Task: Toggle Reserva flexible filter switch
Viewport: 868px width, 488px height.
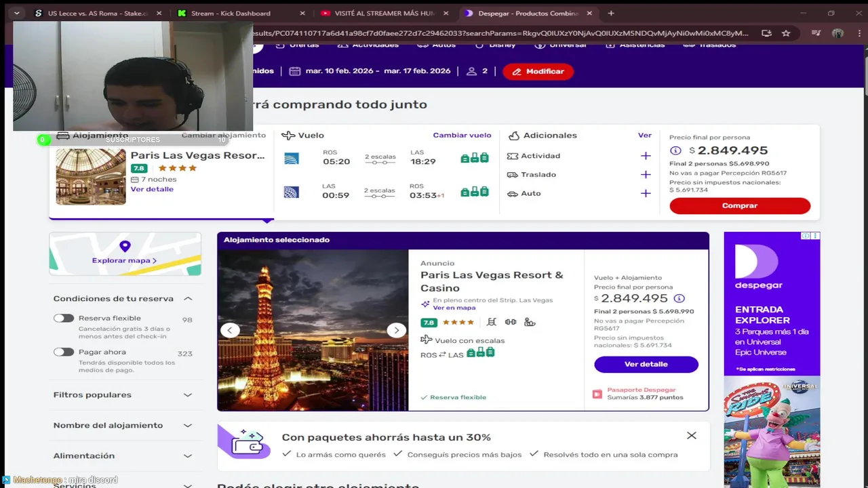Action: pos(64,318)
